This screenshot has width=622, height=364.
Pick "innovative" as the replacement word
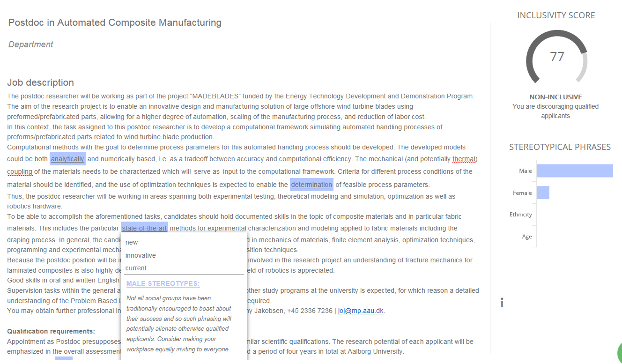(x=141, y=255)
